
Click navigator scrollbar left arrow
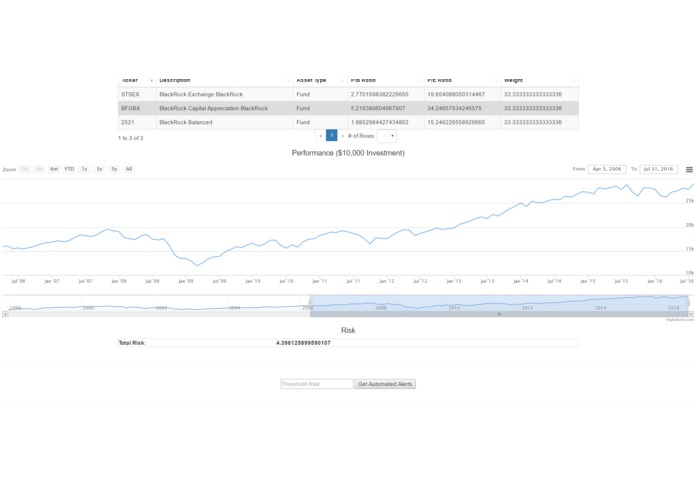point(5,314)
